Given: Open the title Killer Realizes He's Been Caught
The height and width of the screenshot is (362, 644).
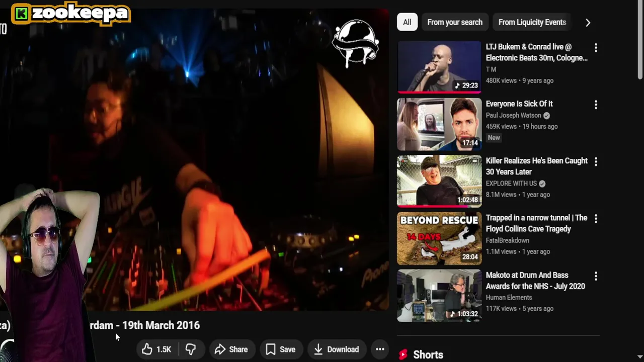Looking at the screenshot, I should point(536,166).
